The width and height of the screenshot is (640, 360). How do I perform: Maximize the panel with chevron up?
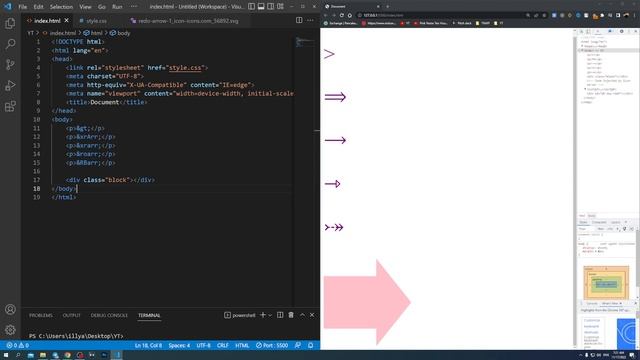[302, 315]
